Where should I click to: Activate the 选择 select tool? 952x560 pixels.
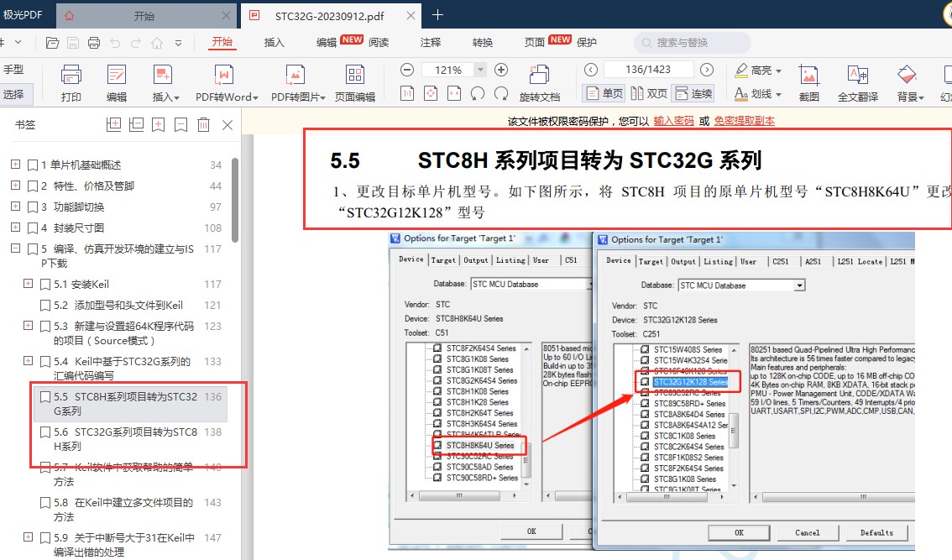tap(14, 94)
